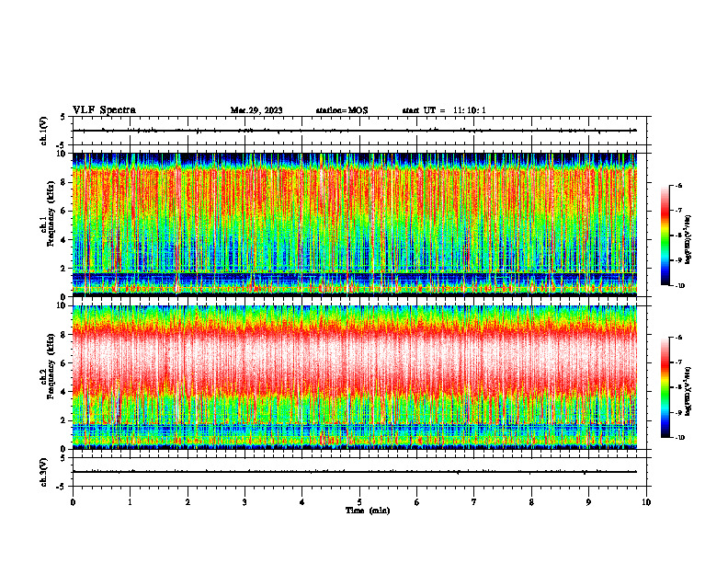The width and height of the screenshot is (728, 563).
Task: Click the time axis tick labeled 7
Action: click(474, 502)
